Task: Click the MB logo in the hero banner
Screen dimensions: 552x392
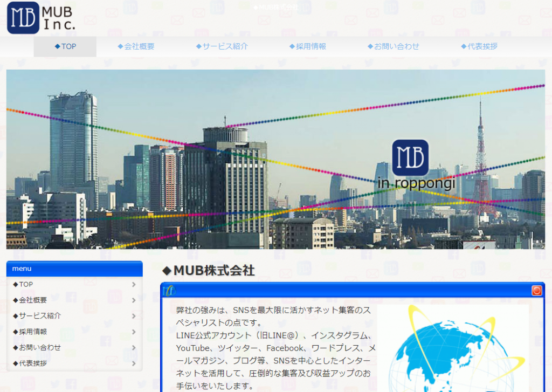Action: click(410, 157)
